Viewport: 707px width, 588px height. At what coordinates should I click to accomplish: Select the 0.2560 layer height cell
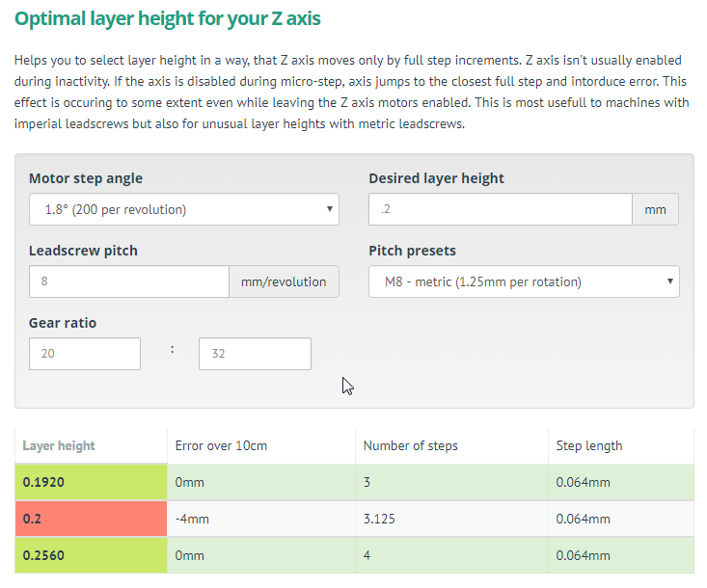[x=91, y=555]
